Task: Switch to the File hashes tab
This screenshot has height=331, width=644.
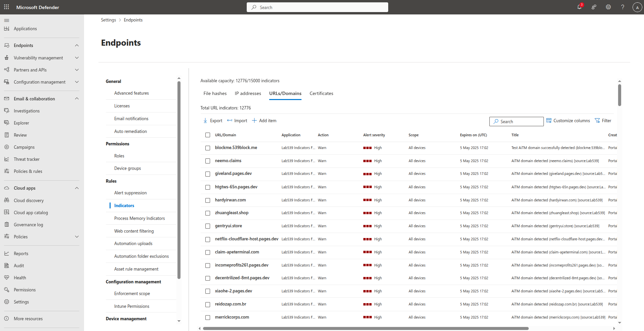Action: pyautogui.click(x=215, y=93)
